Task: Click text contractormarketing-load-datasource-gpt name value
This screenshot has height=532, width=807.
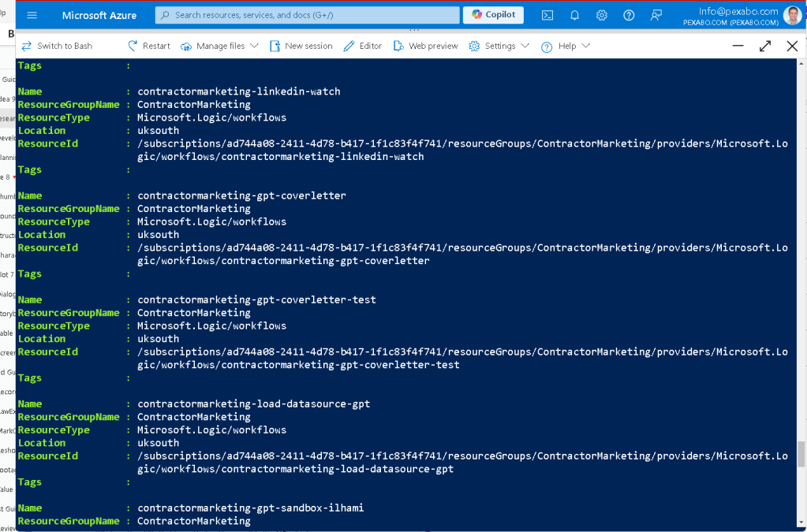Action: pos(254,404)
